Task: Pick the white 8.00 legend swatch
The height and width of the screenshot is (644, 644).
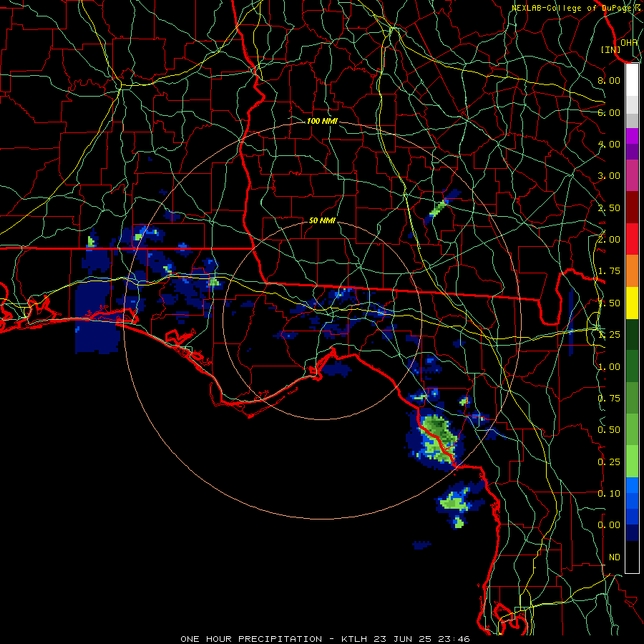Action: pos(632,80)
